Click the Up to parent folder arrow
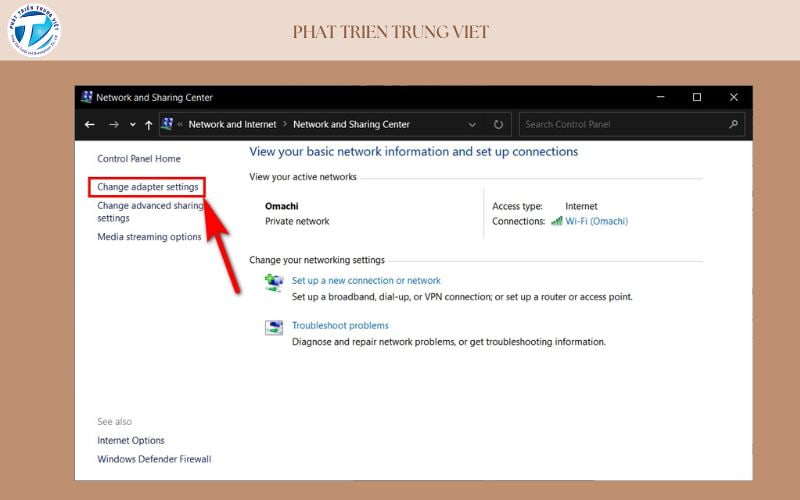 click(x=149, y=125)
